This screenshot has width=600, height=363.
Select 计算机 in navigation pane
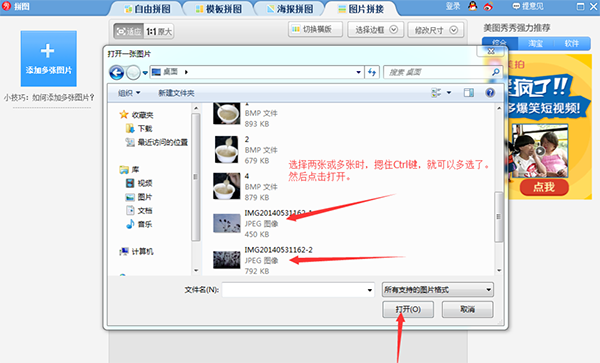point(136,251)
